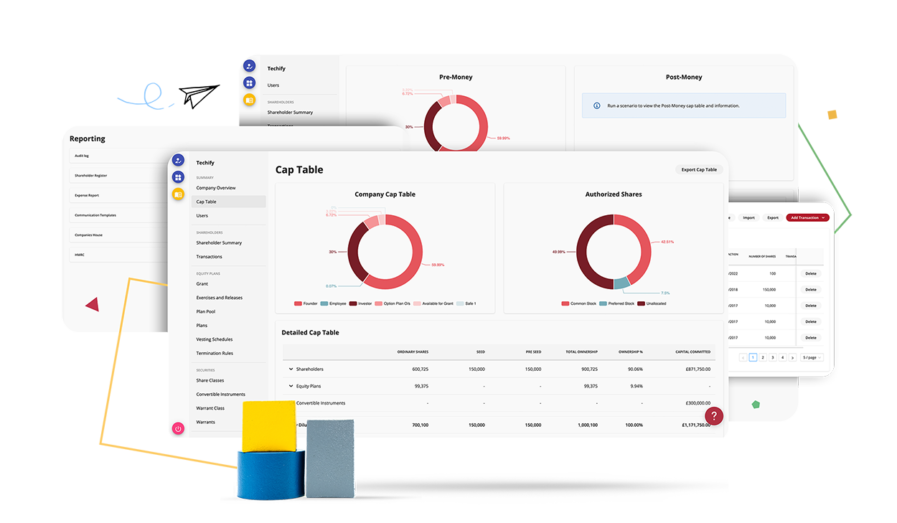Image resolution: width=897 pixels, height=523 pixels.
Task: Click the blue user profile icon in Cap Table window
Action: coord(178,161)
